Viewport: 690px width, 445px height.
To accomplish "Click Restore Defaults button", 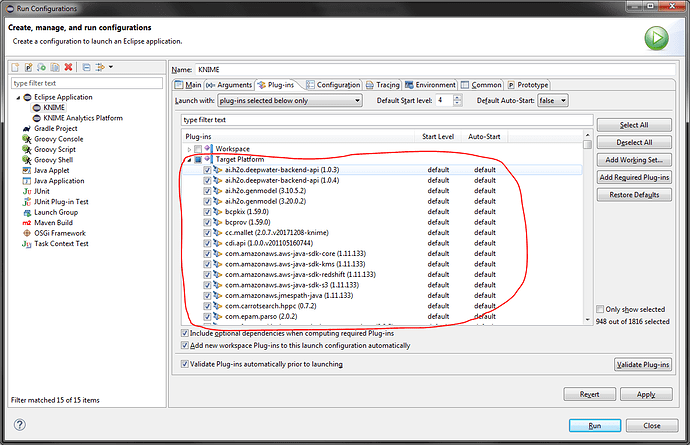I will point(634,195).
